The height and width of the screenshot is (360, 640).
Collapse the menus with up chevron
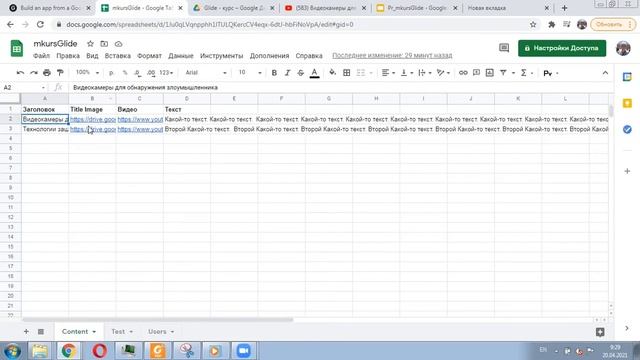pos(605,73)
